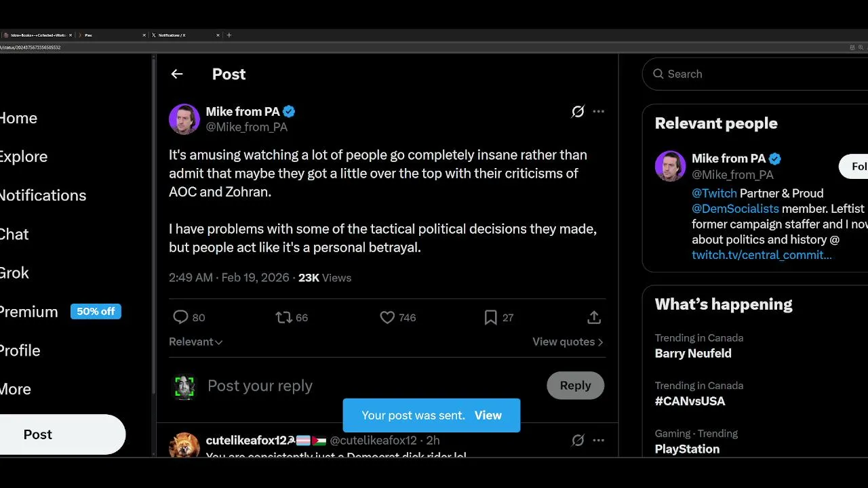Repost using the icon showing 66
The image size is (868, 488).
(283, 317)
